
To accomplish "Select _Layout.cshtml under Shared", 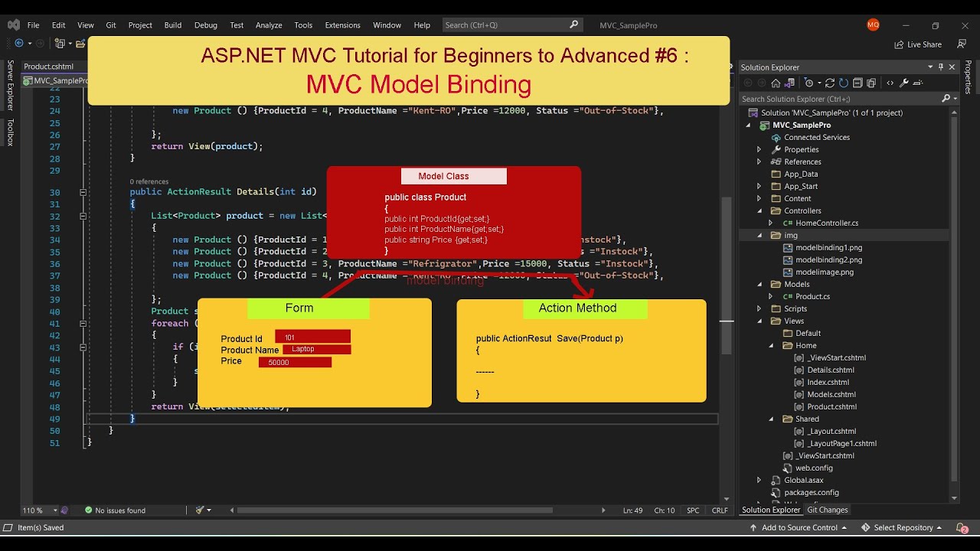I will tap(831, 431).
